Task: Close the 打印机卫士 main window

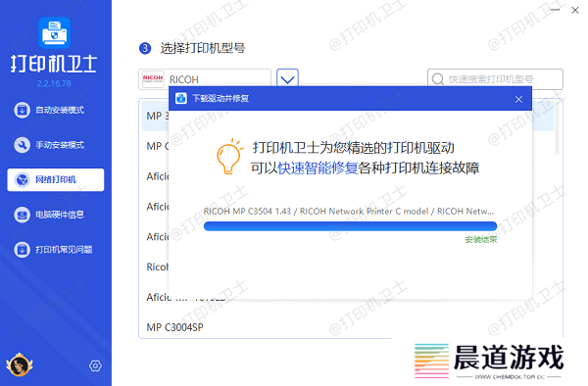Action: [x=575, y=10]
